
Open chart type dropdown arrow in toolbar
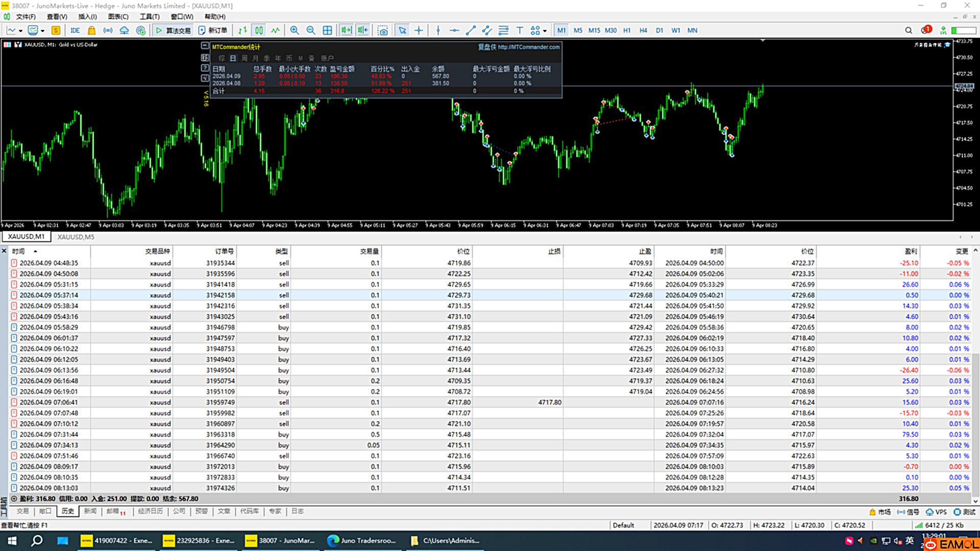[20, 31]
